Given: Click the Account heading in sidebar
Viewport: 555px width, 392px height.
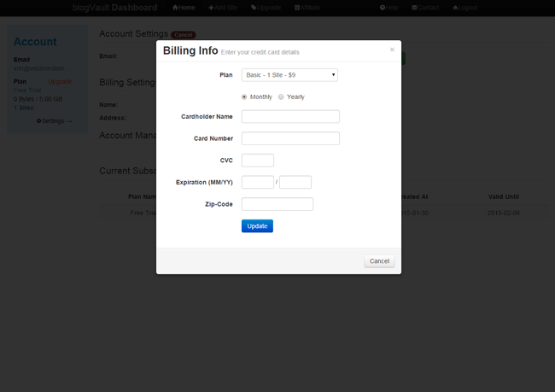Looking at the screenshot, I should pyautogui.click(x=35, y=42).
